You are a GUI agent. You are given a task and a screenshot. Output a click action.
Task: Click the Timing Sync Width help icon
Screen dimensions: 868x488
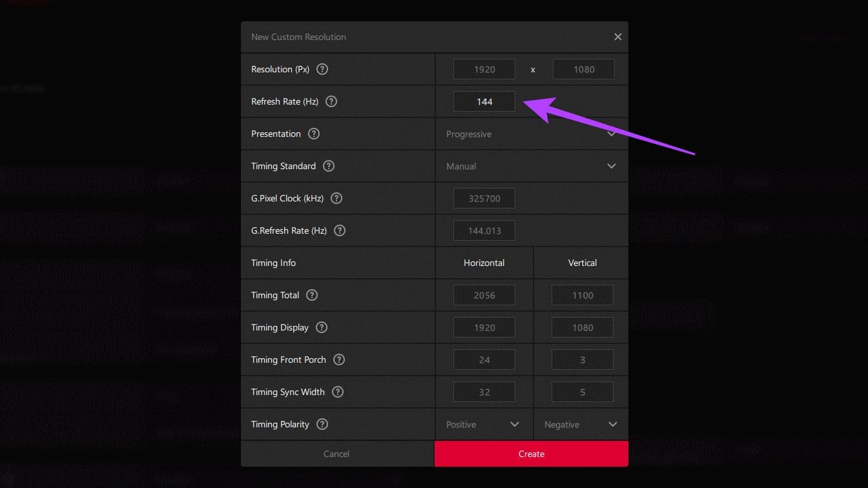coord(337,392)
